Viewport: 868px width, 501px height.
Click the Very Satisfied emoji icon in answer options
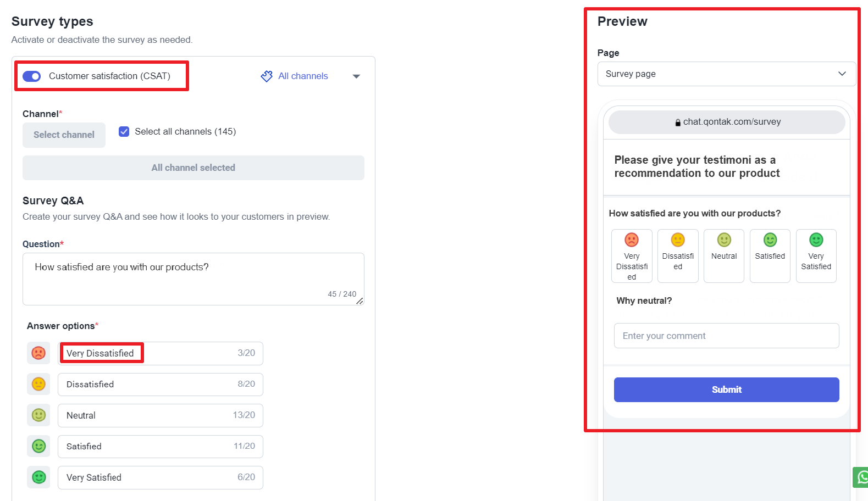[38, 477]
